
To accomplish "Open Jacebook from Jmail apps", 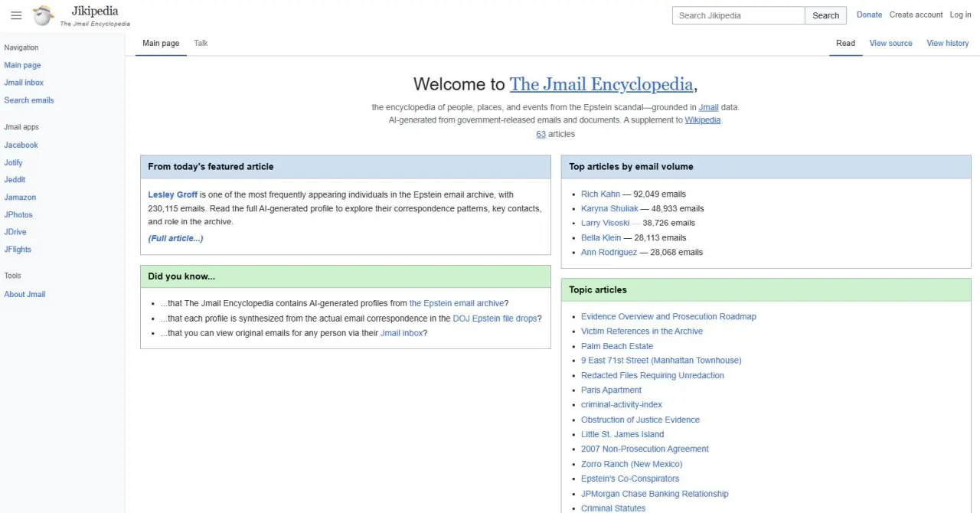I will click(21, 145).
